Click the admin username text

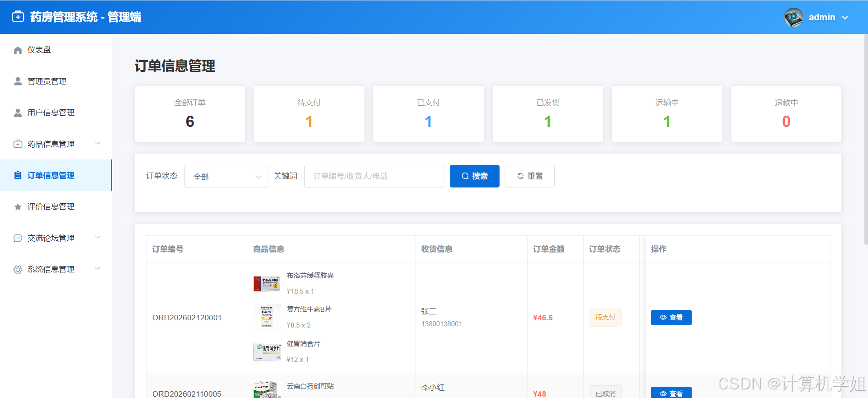(822, 17)
